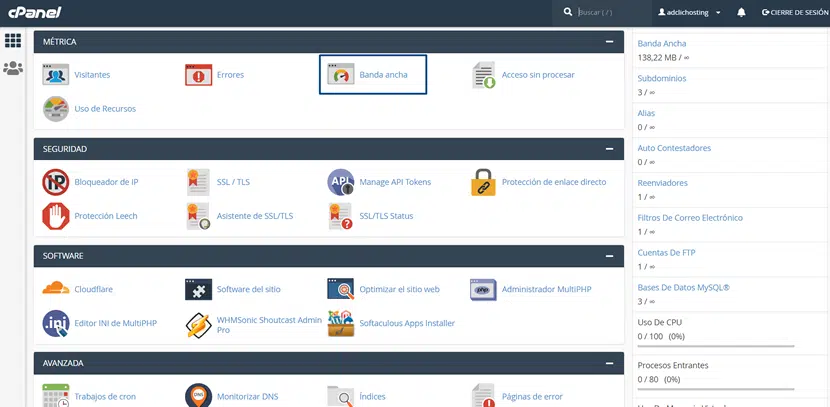Click the Errores warning icon
The height and width of the screenshot is (407, 830).
tap(199, 75)
